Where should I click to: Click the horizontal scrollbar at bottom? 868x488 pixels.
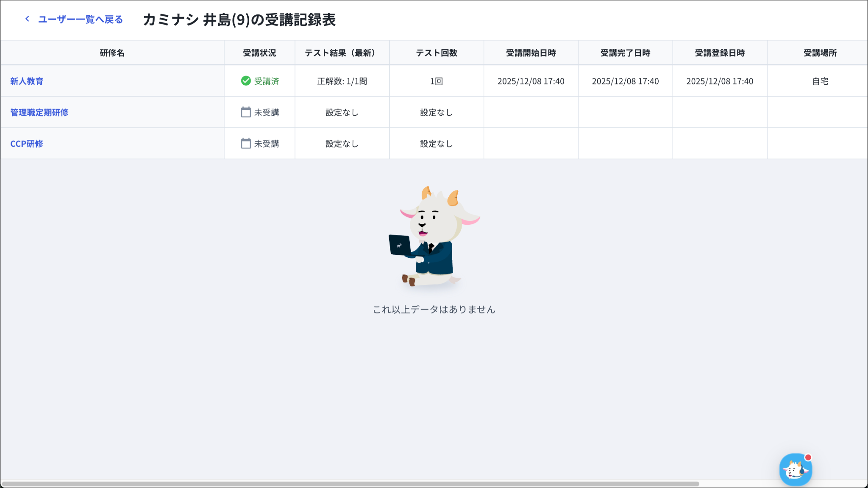(350, 484)
